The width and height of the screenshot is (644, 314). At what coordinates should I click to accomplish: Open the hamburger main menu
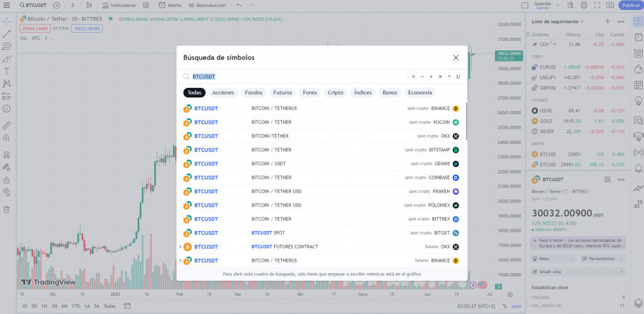pyautogui.click(x=6, y=5)
